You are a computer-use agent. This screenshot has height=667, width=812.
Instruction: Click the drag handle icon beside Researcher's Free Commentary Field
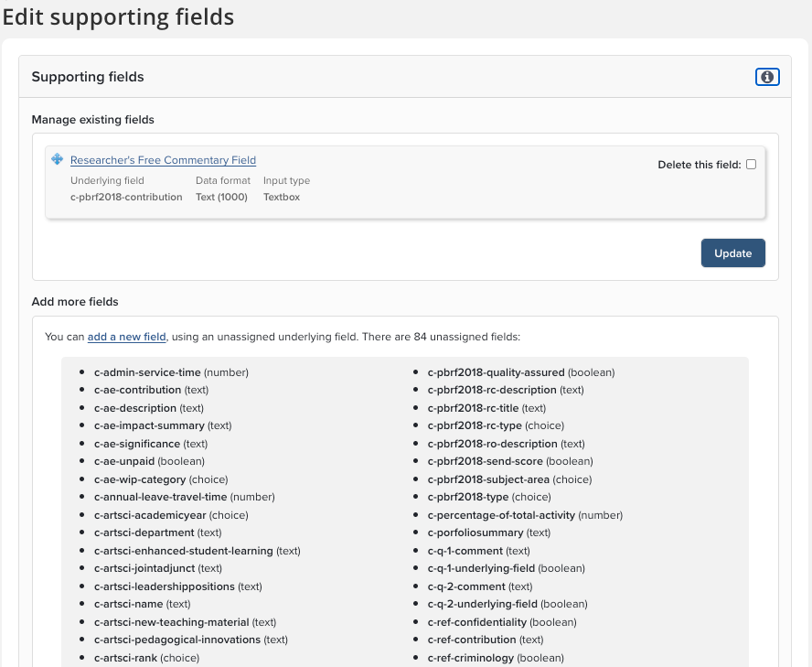(x=57, y=159)
